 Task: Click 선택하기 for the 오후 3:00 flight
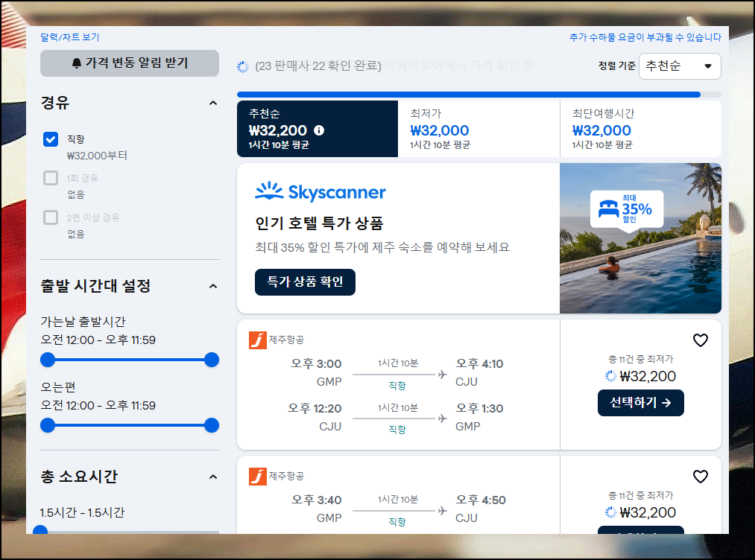pos(640,403)
